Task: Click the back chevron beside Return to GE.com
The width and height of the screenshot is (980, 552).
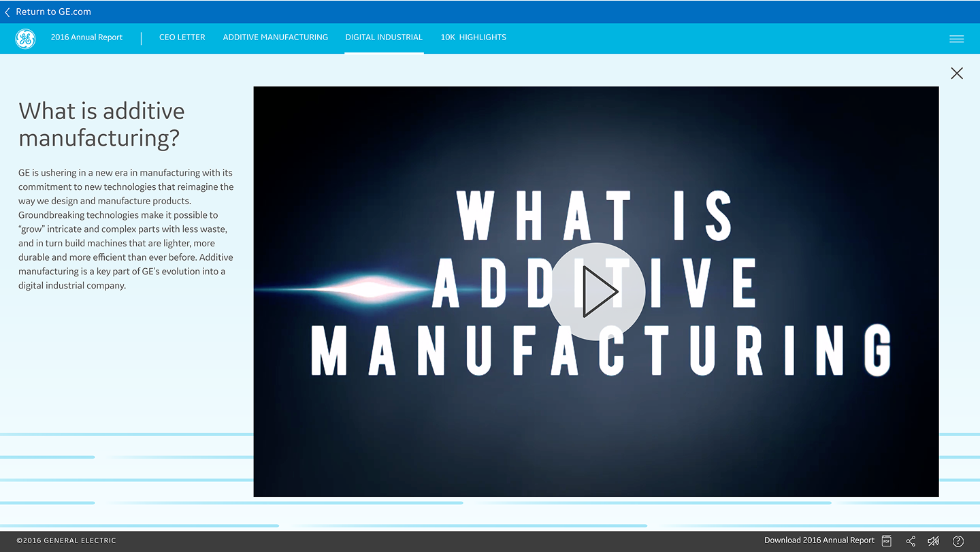Action: click(7, 12)
